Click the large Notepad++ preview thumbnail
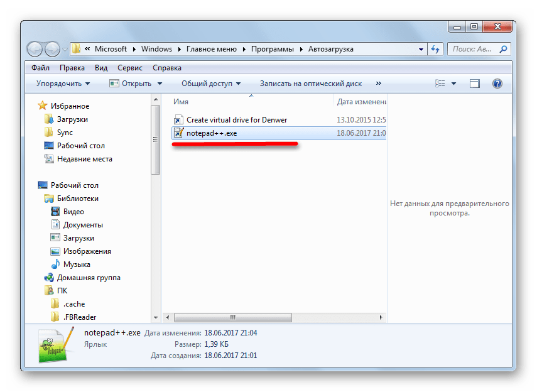This screenshot has height=392, width=537. 56,344
